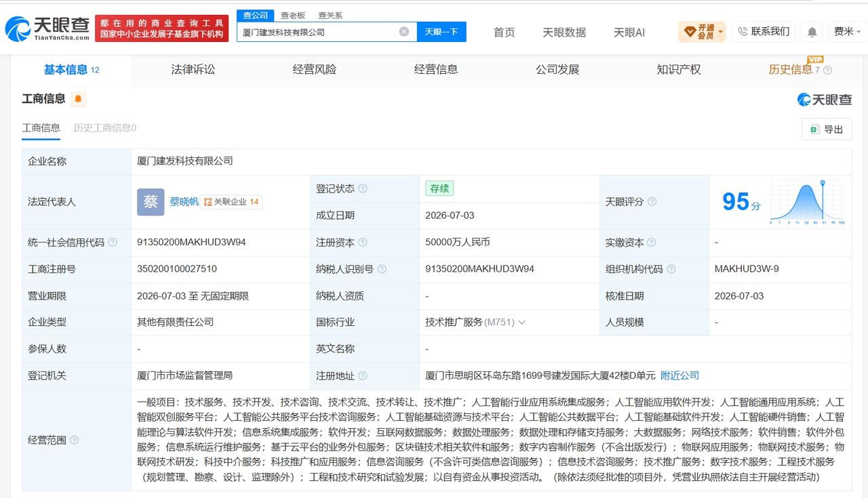The width and height of the screenshot is (868, 498).
Task: Select the 公司发展 tab
Action: 557,70
